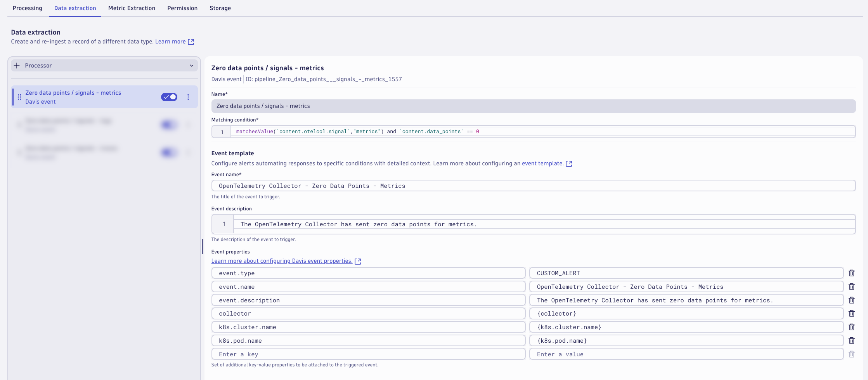The width and height of the screenshot is (868, 380).
Task: Switch to the Processing tab
Action: 28,8
